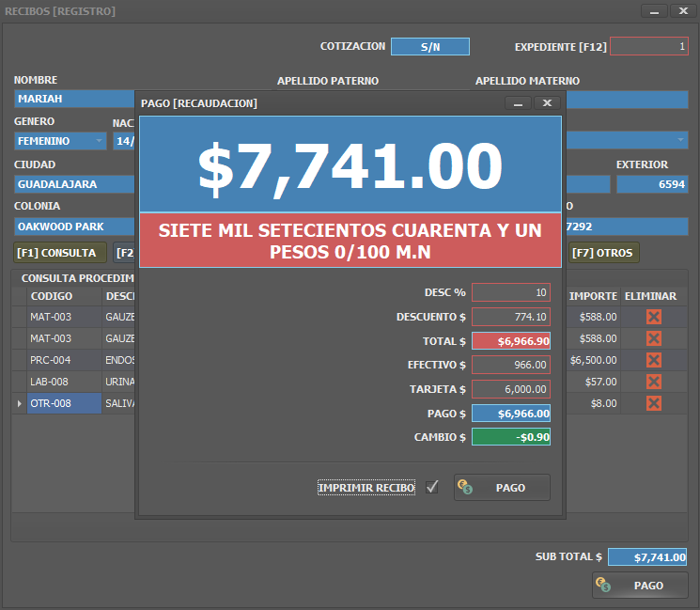Image resolution: width=700 pixels, height=610 pixels.
Task: Minimize the PAGO [RECAUDACION] dialog
Action: 516,103
